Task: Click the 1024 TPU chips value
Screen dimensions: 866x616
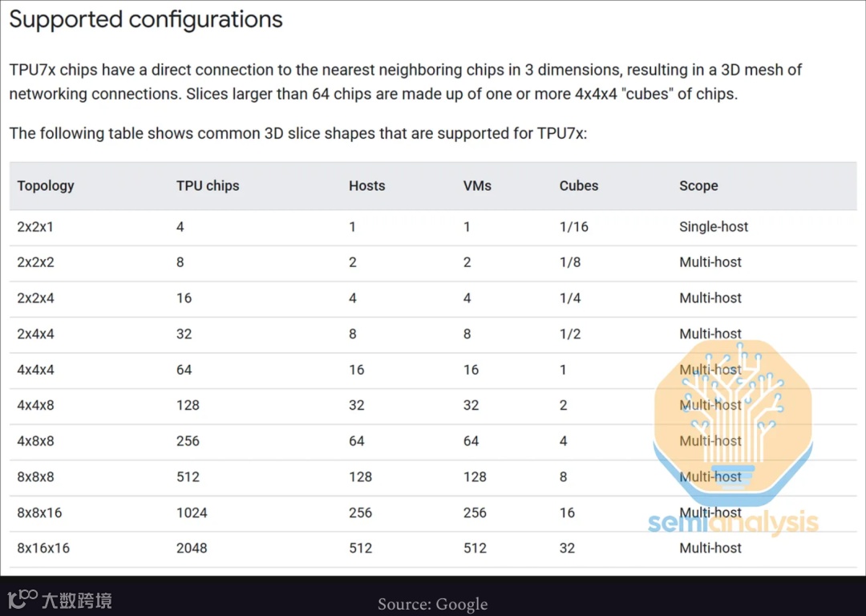Action: pyautogui.click(x=192, y=513)
